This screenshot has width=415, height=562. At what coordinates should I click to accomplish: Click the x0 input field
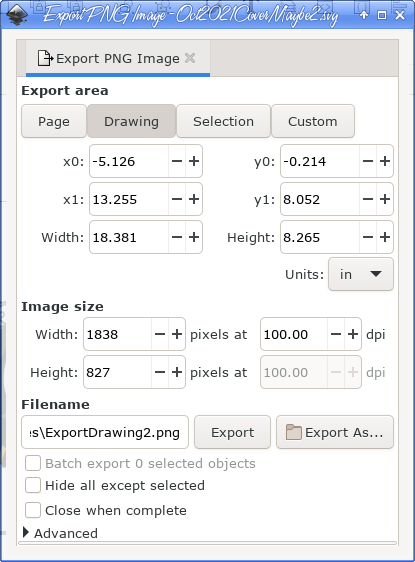[x=129, y=161]
